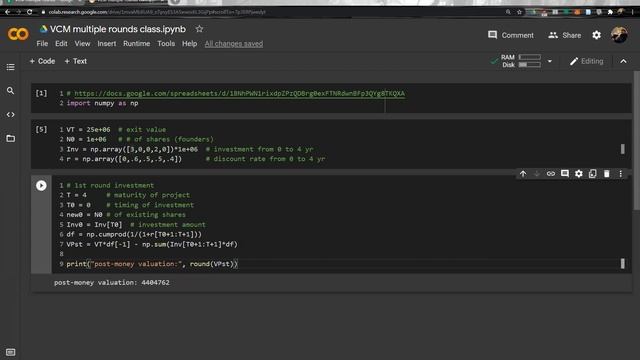This screenshot has width=640, height=360.
Task: Open the Runtime menu
Action: coord(136,44)
